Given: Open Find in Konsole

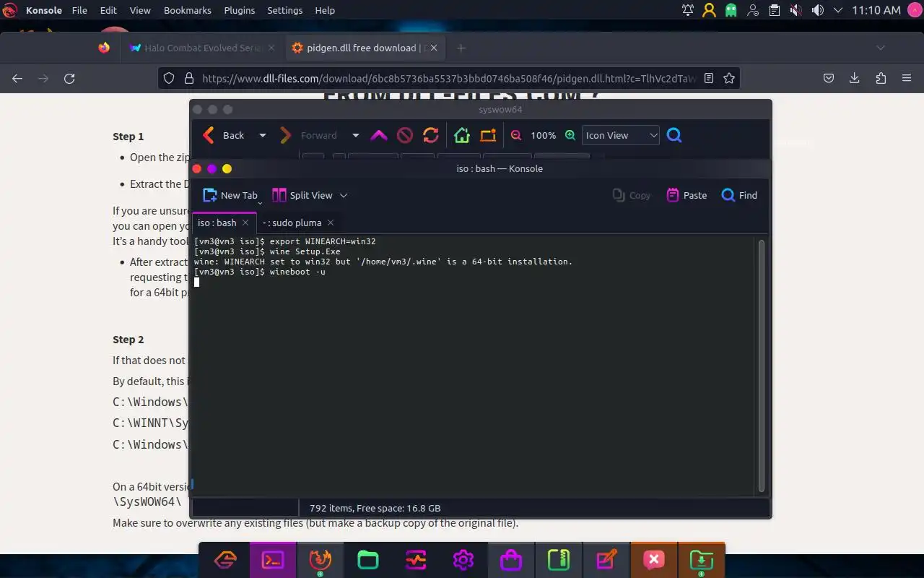Looking at the screenshot, I should (x=740, y=195).
